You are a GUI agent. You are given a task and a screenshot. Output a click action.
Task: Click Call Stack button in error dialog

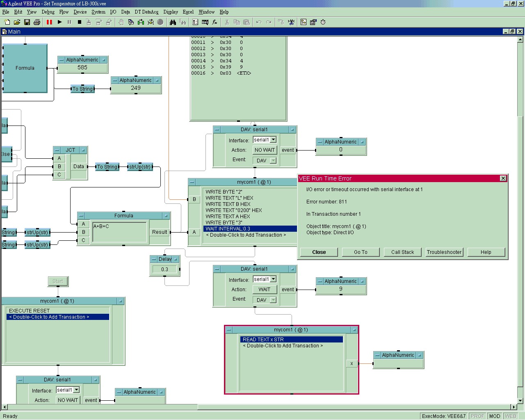click(402, 252)
